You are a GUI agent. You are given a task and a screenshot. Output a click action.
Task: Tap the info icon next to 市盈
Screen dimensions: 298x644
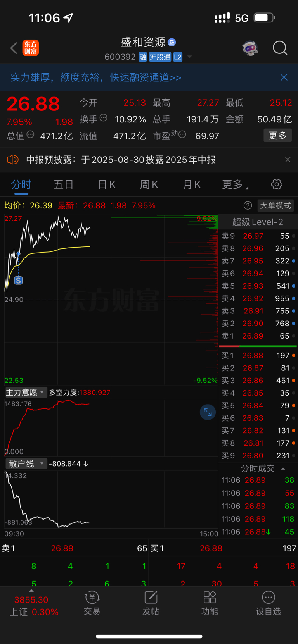pos(182,134)
